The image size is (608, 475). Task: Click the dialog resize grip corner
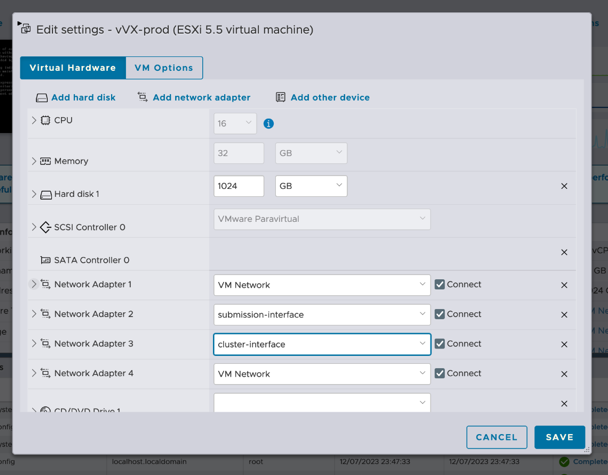pos(587,450)
